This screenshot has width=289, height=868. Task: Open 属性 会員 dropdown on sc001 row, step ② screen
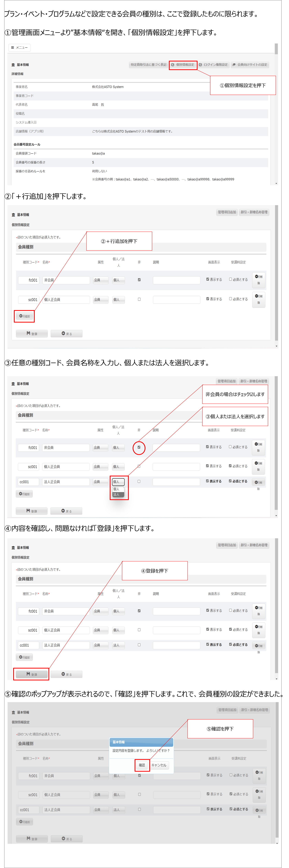point(101,300)
